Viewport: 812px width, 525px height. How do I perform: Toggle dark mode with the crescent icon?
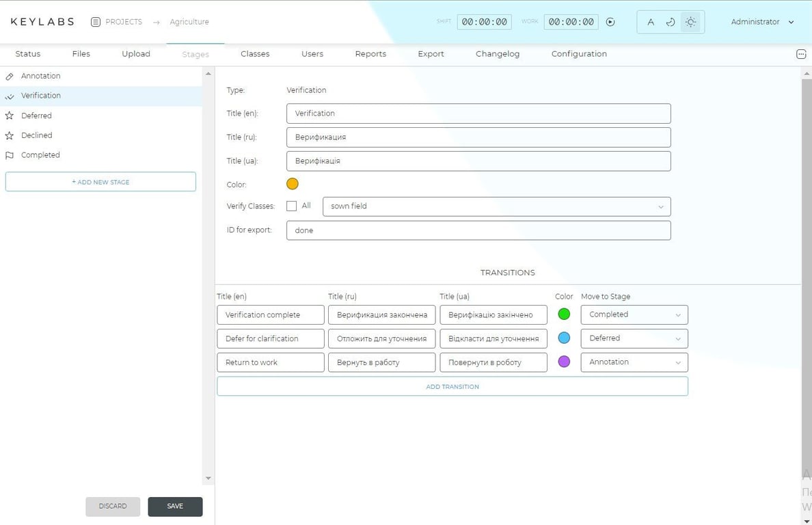pyautogui.click(x=671, y=22)
